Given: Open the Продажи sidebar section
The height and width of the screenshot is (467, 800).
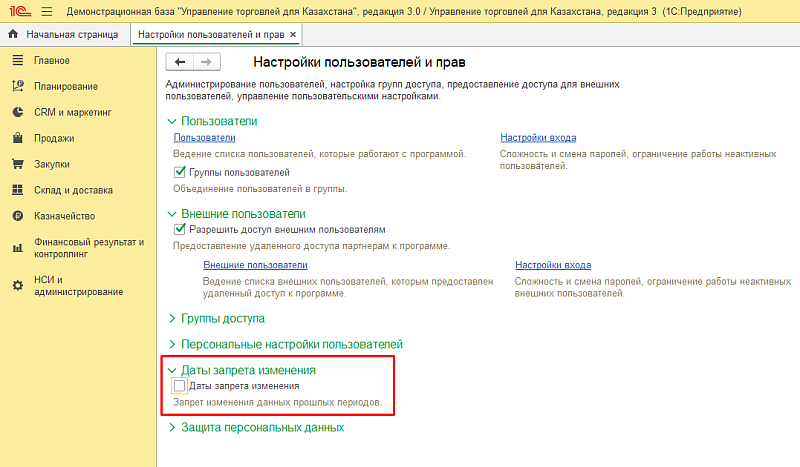Looking at the screenshot, I should tap(54, 139).
